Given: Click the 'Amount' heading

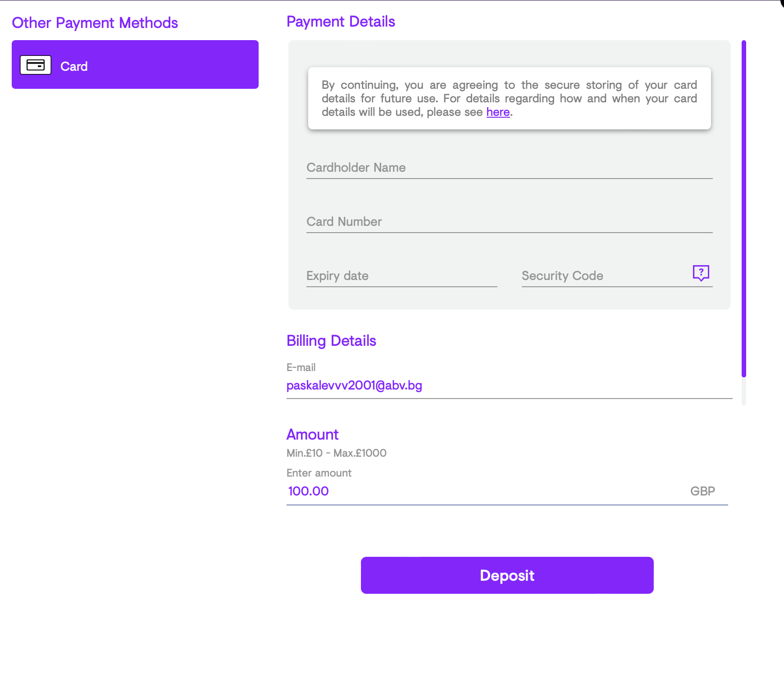Looking at the screenshot, I should (x=312, y=435).
